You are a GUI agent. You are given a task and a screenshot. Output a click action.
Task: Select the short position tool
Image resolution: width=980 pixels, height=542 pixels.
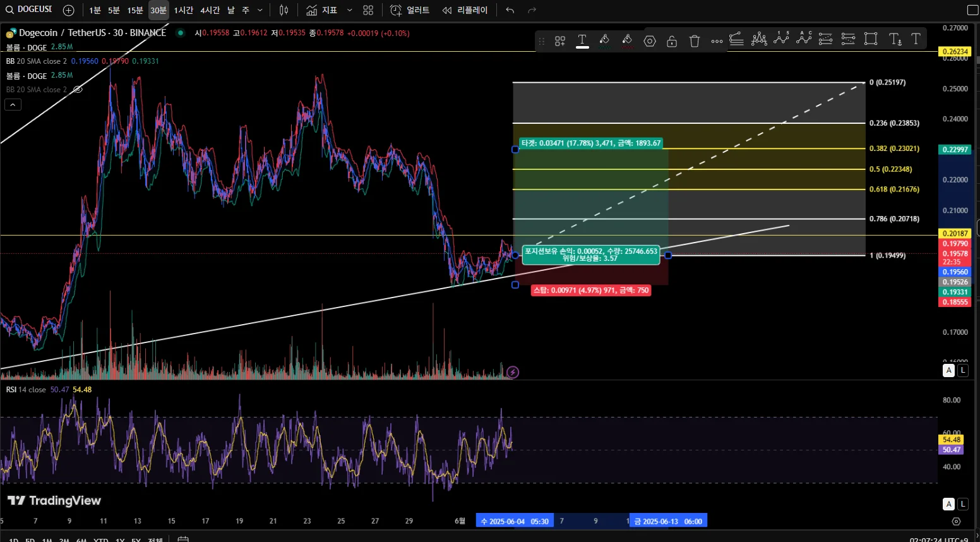tap(848, 39)
